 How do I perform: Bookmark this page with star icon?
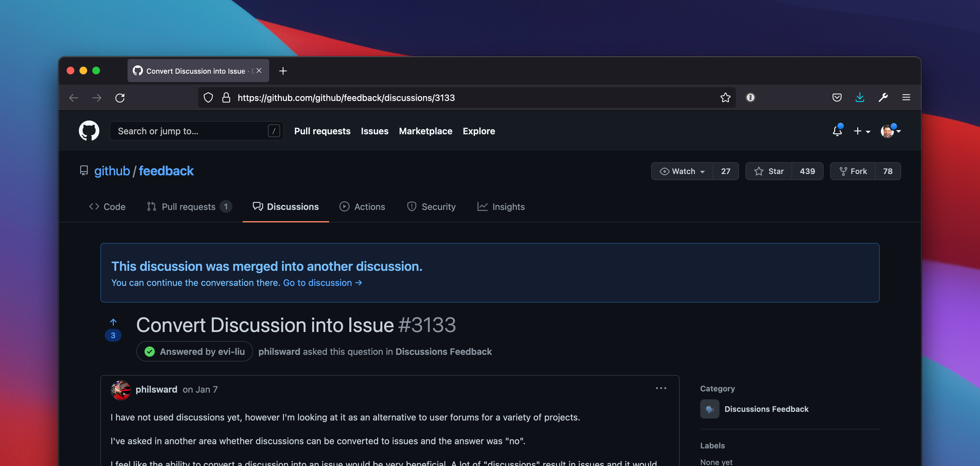point(725,98)
